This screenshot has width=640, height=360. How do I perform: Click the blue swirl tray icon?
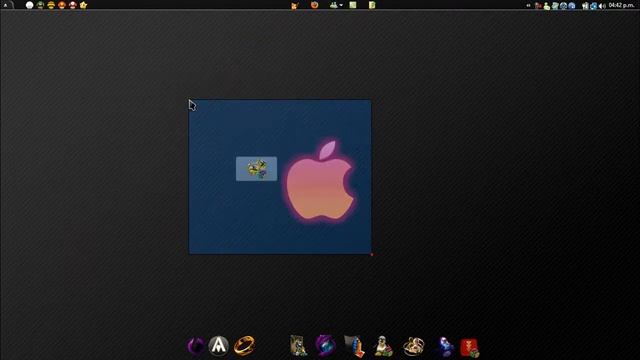[x=593, y=6]
